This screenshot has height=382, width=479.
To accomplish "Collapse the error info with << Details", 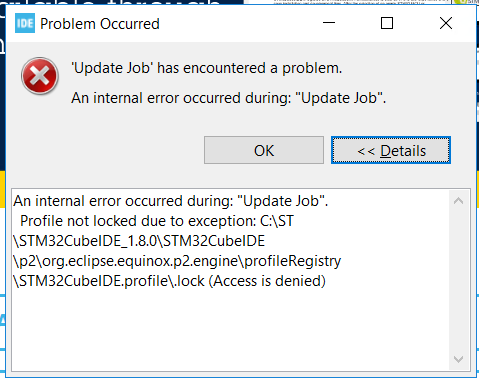I will coord(391,150).
